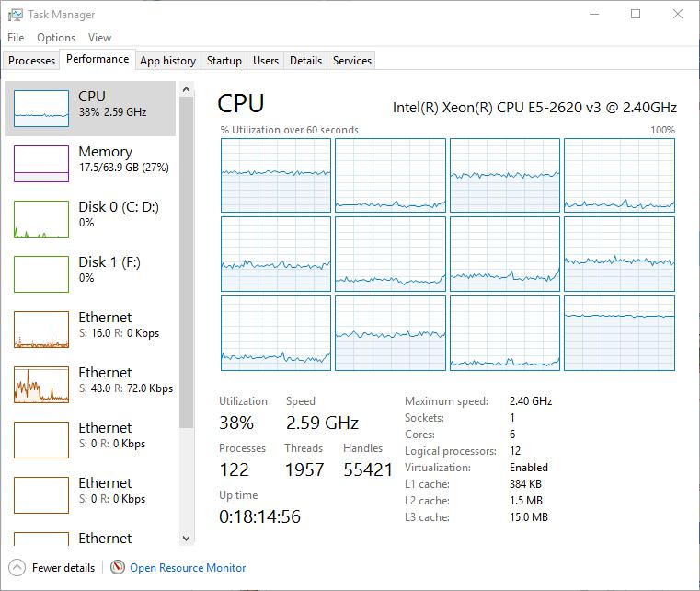Viewport: 700px width, 591px height.
Task: Select the Ethernet with 16.0 Kbps send
Action: coord(41,330)
